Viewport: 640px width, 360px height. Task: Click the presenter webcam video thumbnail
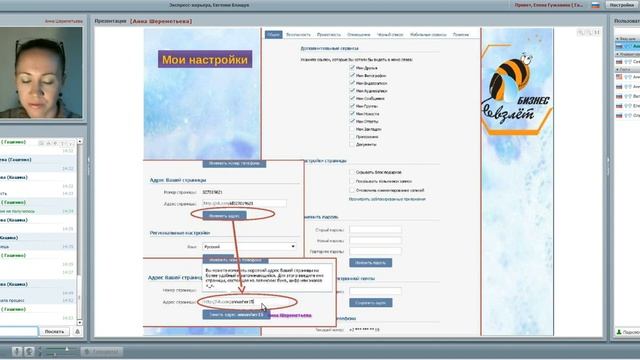[41, 73]
